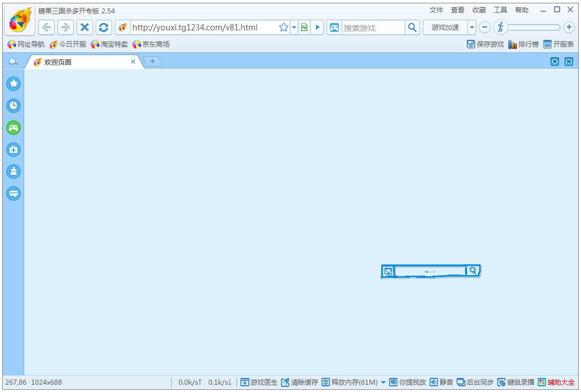Close the 欢迎页面 tab
Viewport: 581px width, 392px height.
(133, 62)
